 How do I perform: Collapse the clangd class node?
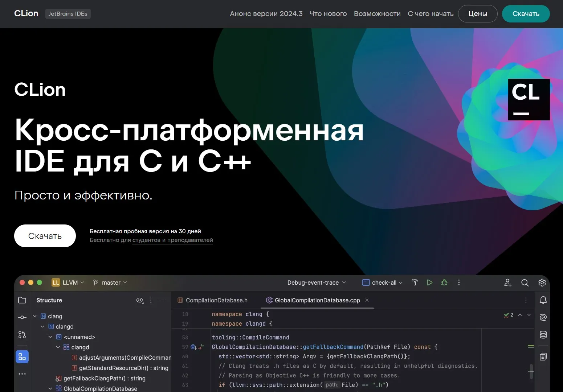58,347
